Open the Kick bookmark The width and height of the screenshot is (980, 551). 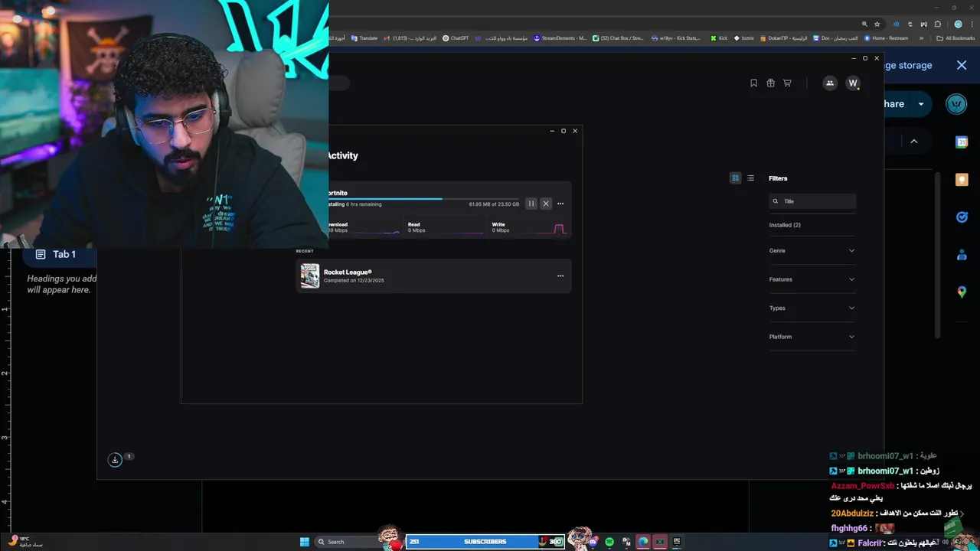[x=719, y=37]
